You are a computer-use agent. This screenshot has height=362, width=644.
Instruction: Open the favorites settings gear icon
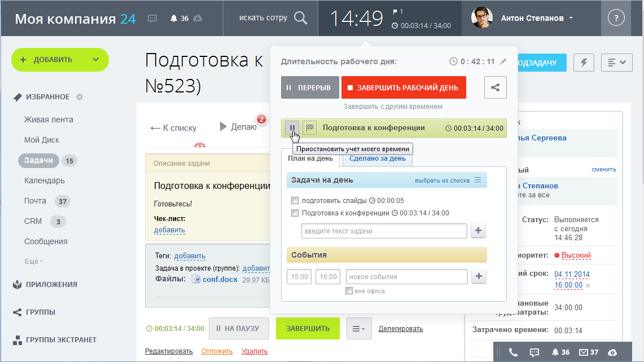(80, 97)
